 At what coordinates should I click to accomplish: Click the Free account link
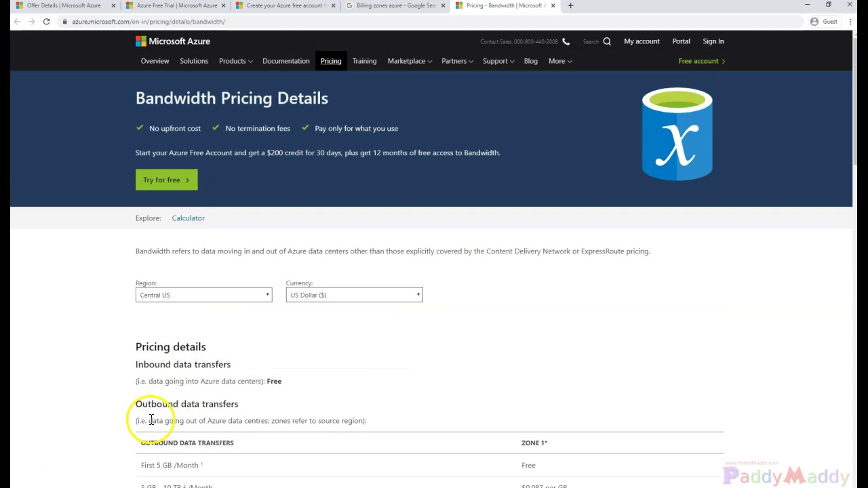702,61
